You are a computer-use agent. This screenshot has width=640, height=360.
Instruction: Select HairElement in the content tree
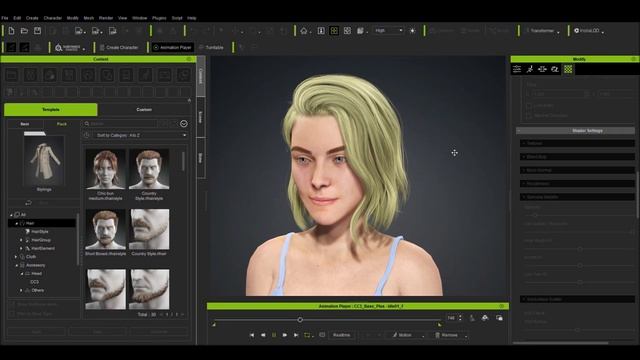point(43,248)
